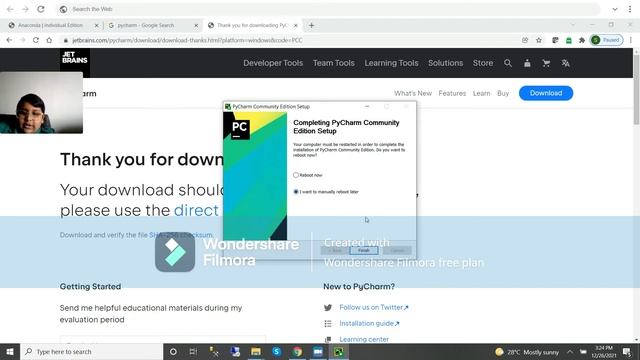Open the shopping cart icon

coord(546,63)
